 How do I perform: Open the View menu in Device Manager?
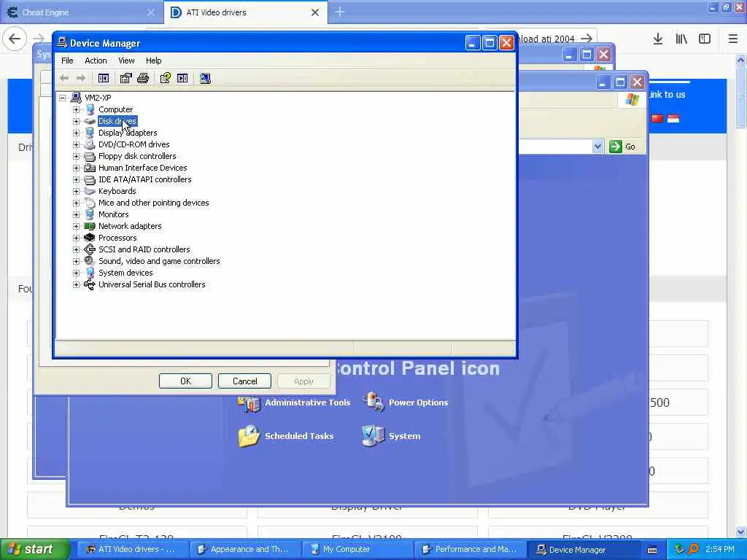[x=126, y=61]
